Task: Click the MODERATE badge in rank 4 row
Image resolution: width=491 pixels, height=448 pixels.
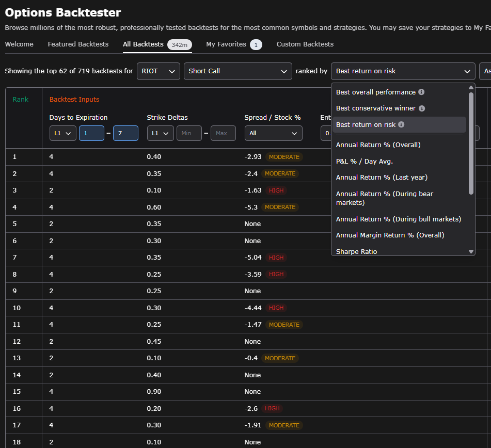Action: pyautogui.click(x=280, y=207)
